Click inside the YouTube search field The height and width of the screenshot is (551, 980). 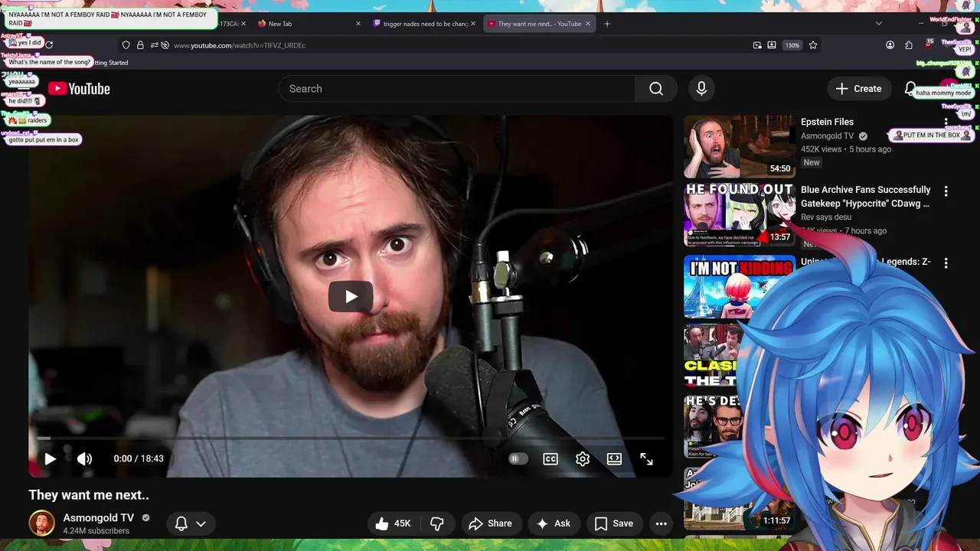(457, 89)
